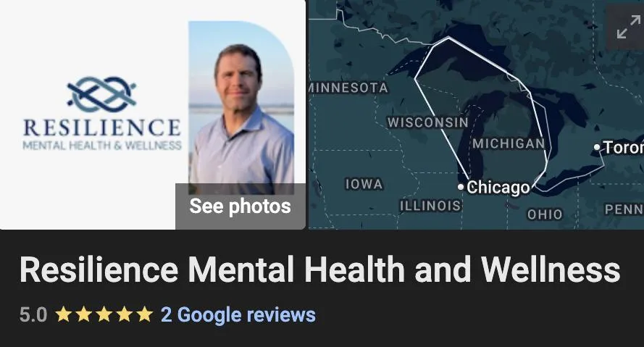
Task: Click the Chicago text label on map
Action: 498,187
